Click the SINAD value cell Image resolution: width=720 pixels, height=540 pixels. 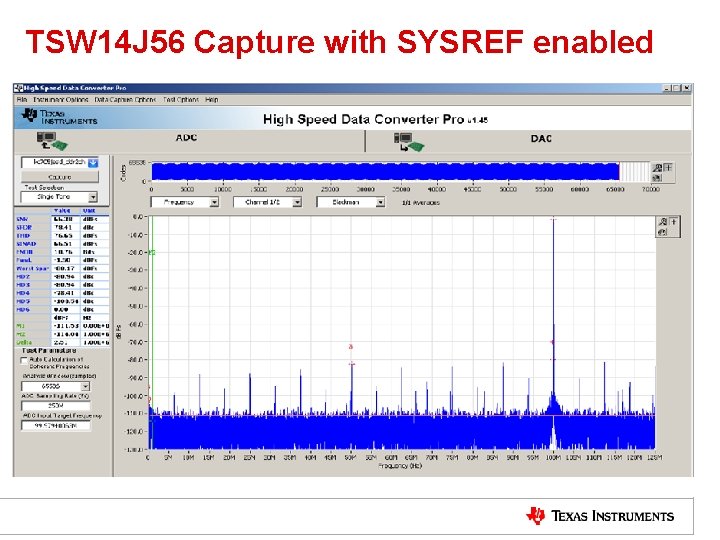(x=65, y=244)
